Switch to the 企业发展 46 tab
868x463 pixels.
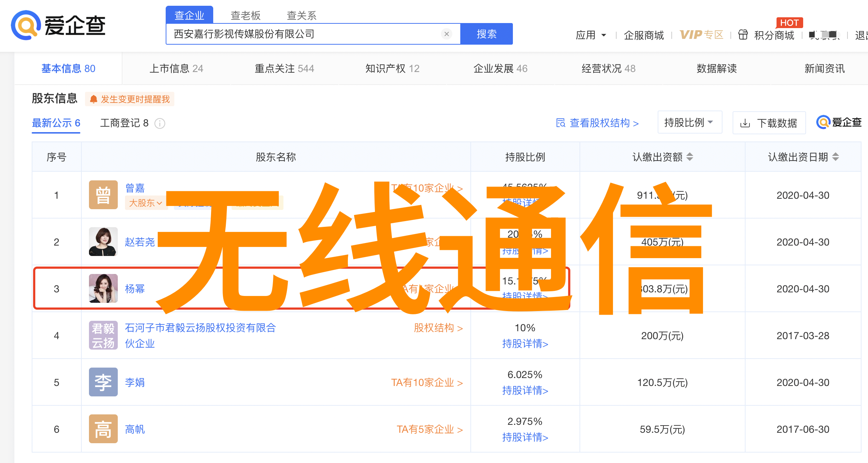pos(501,68)
